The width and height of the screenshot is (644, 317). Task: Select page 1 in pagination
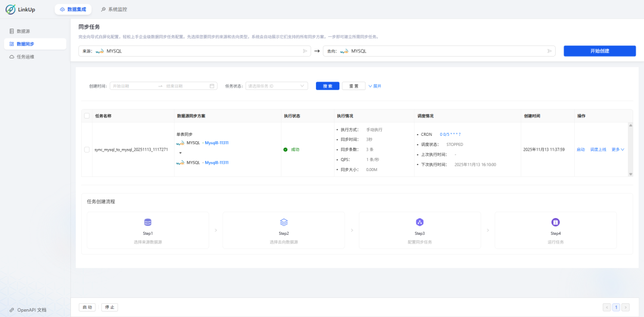pyautogui.click(x=616, y=307)
